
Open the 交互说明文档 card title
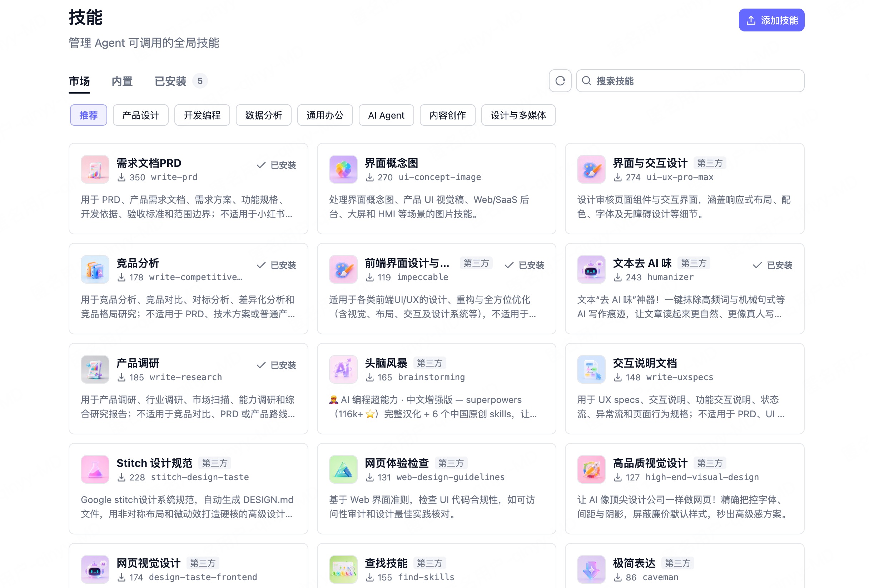[x=645, y=363]
